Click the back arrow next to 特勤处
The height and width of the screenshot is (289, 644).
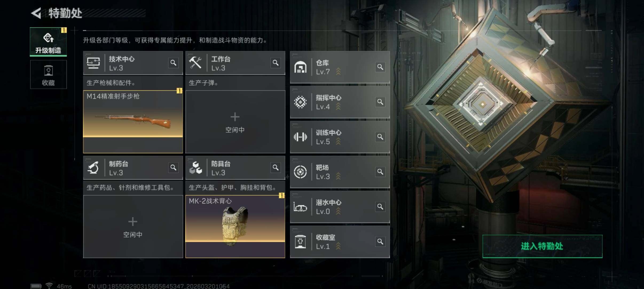pos(36,13)
